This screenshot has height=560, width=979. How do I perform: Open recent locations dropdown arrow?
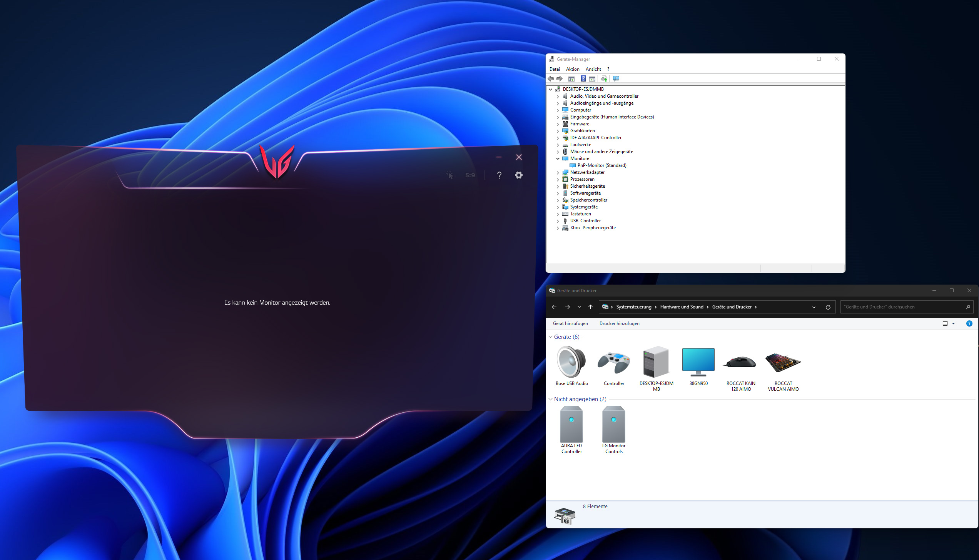tap(579, 307)
